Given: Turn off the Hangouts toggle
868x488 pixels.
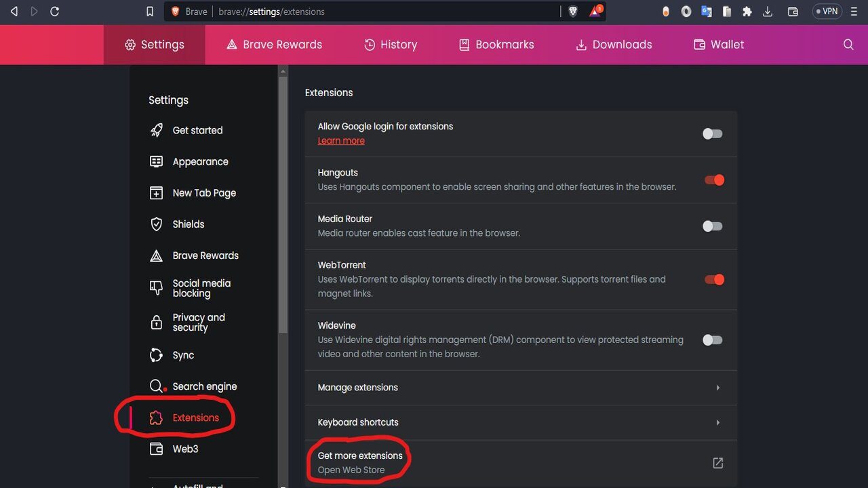Looking at the screenshot, I should coord(714,180).
